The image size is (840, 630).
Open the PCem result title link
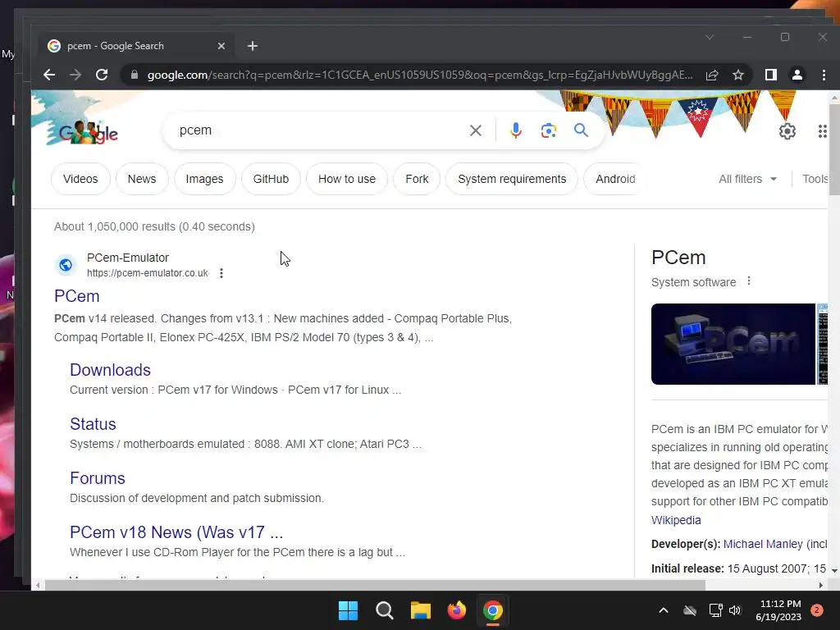click(x=76, y=296)
